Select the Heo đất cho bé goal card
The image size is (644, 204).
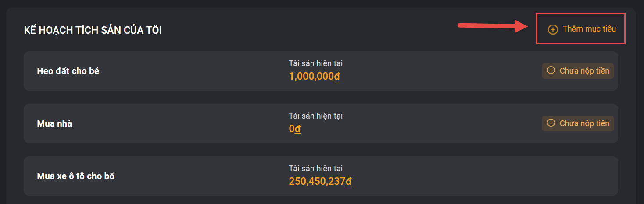pos(321,71)
